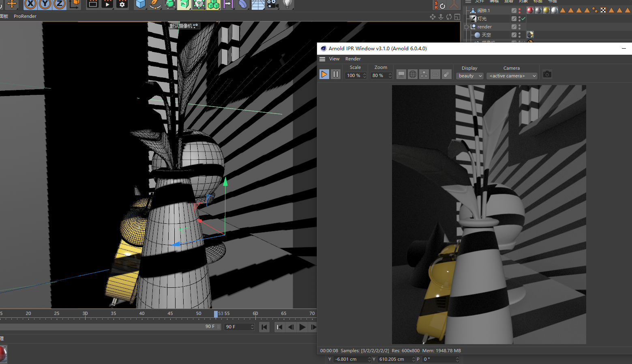The height and width of the screenshot is (364, 632).
Task: Open field force icon with arrow
Action: click(x=228, y=4)
